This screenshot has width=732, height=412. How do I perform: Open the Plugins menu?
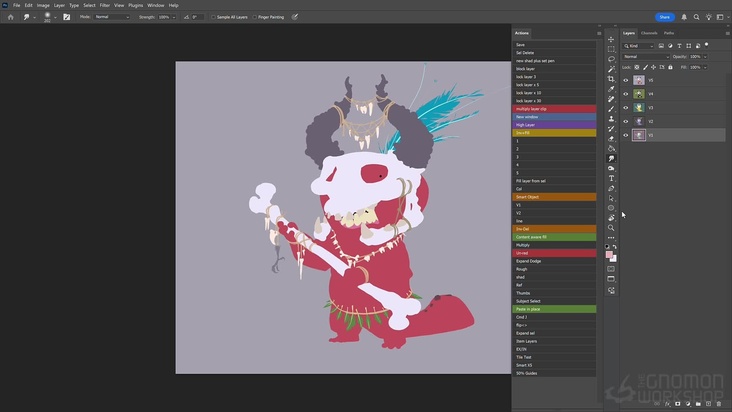click(x=135, y=5)
